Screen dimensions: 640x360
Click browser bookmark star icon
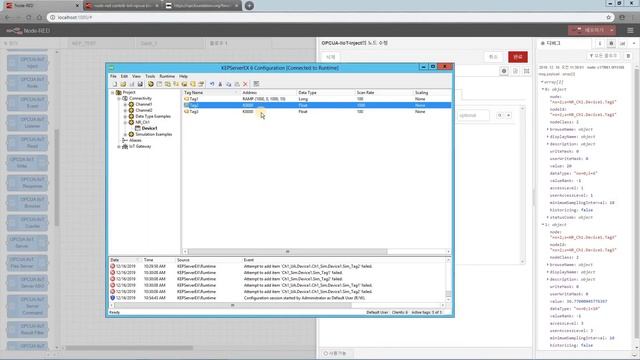pos(609,18)
